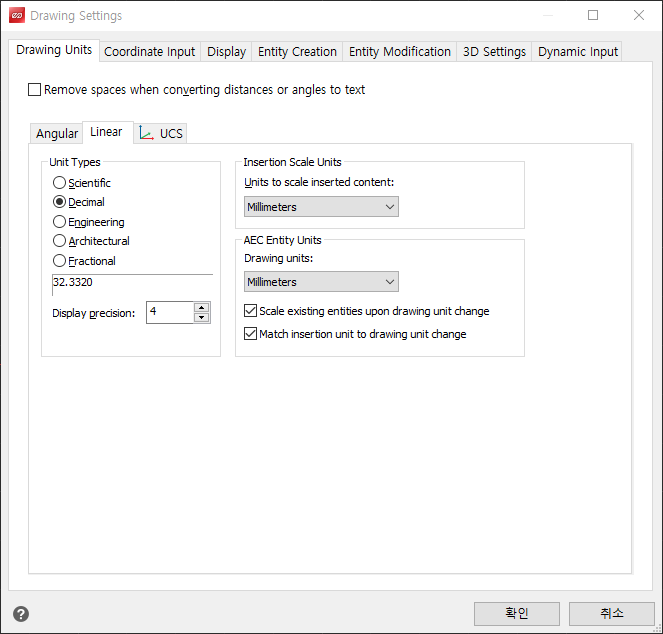
Task: Close the Drawing Settings dialog
Action: coord(639,16)
